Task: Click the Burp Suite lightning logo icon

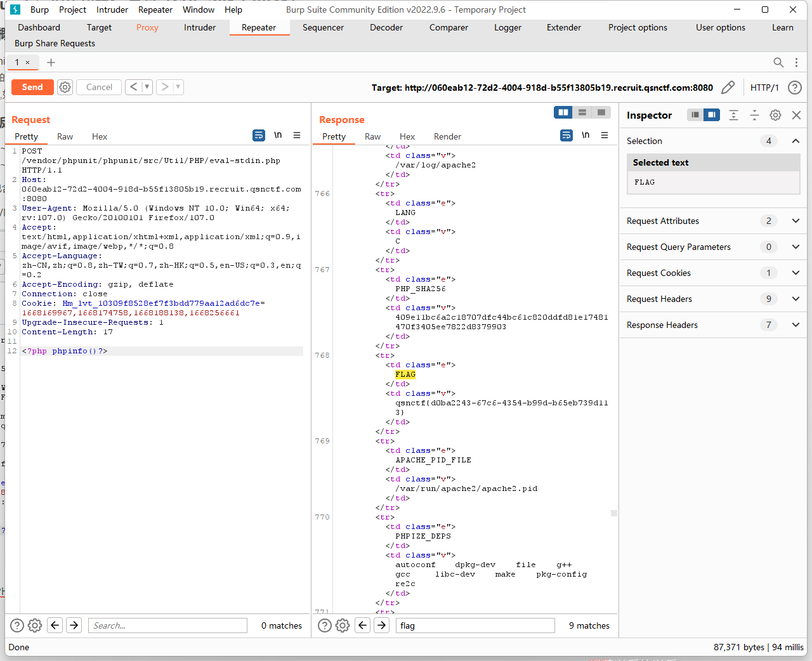Action: click(x=15, y=10)
